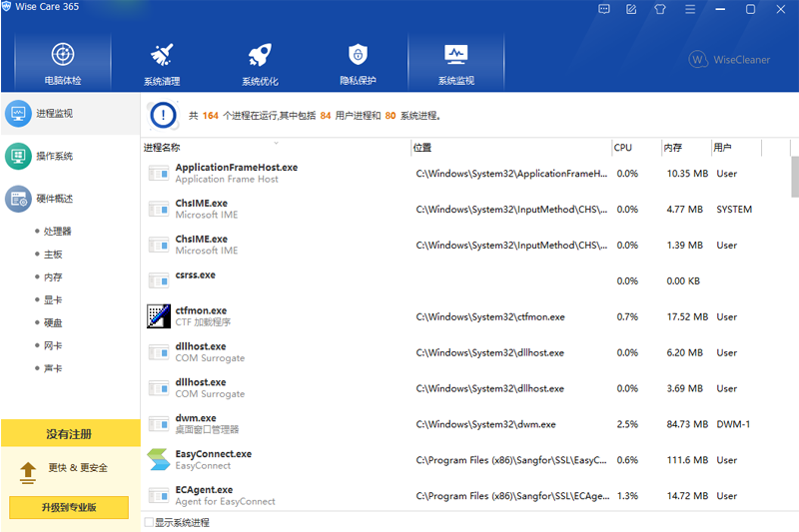Click ctfmon.exe pen icon
Viewport: 799px width, 532px height.
coord(159,316)
